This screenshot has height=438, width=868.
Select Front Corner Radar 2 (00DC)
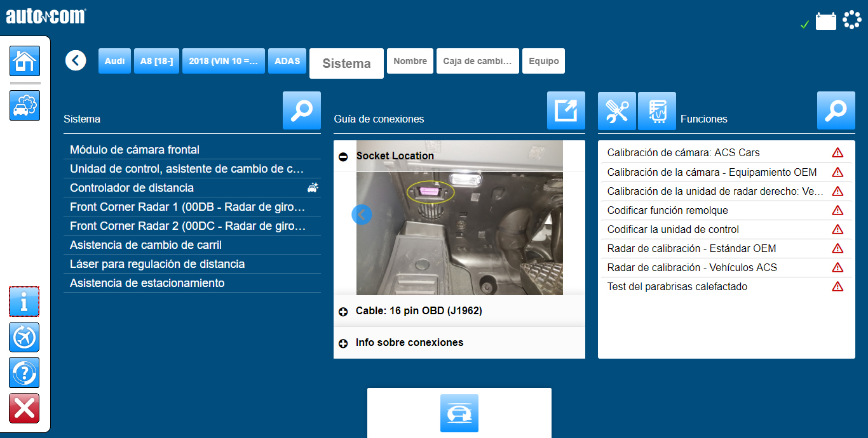192,226
